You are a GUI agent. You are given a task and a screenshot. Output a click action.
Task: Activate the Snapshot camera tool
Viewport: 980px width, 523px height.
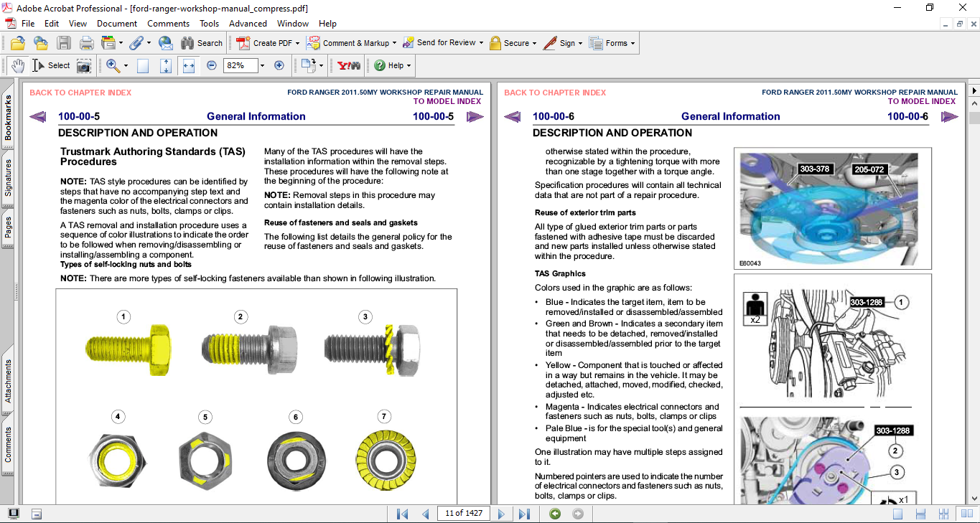point(84,65)
